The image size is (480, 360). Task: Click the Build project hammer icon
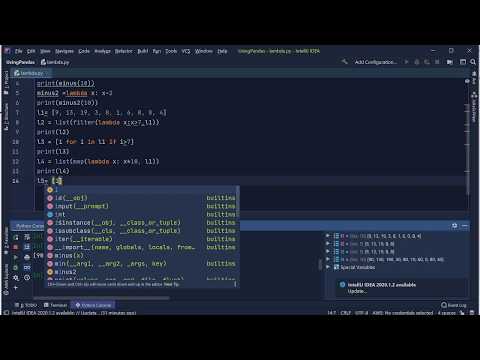344,62
